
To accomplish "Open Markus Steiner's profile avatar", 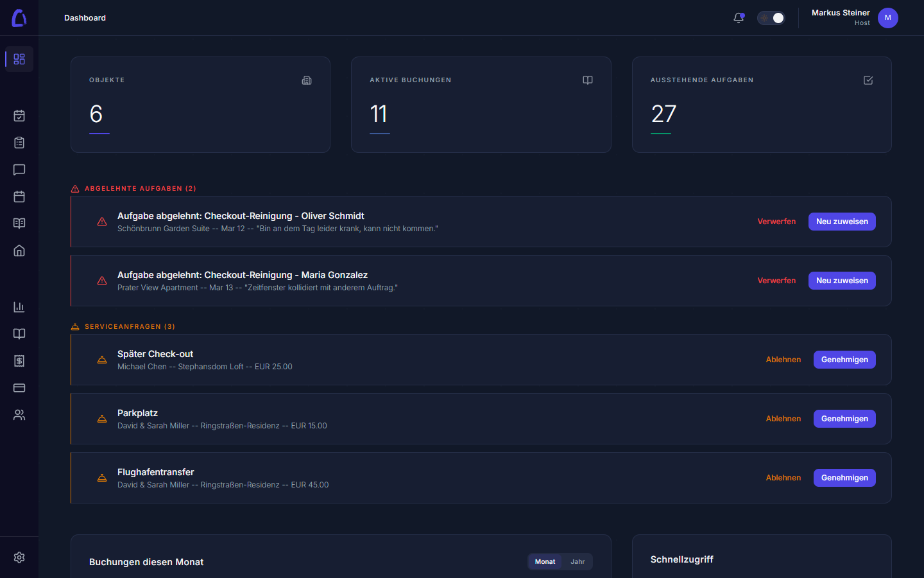I will (888, 18).
